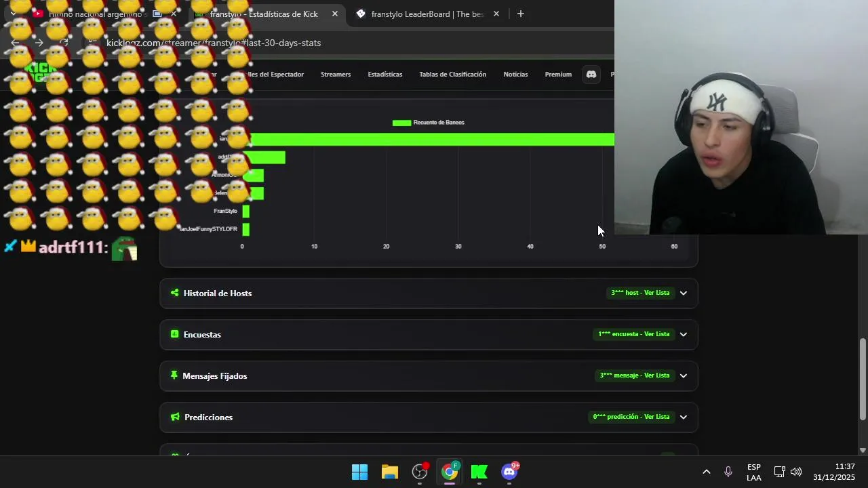This screenshot has height=488, width=868.
Task: Open the clock showing 11:37 31/12/2025
Action: click(834, 472)
